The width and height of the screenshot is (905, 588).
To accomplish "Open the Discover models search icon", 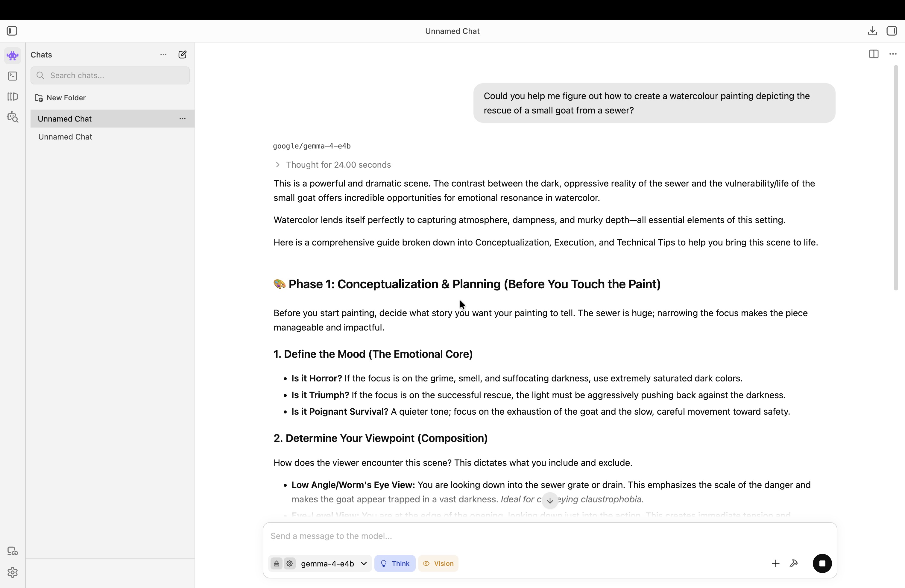I will 13,117.
